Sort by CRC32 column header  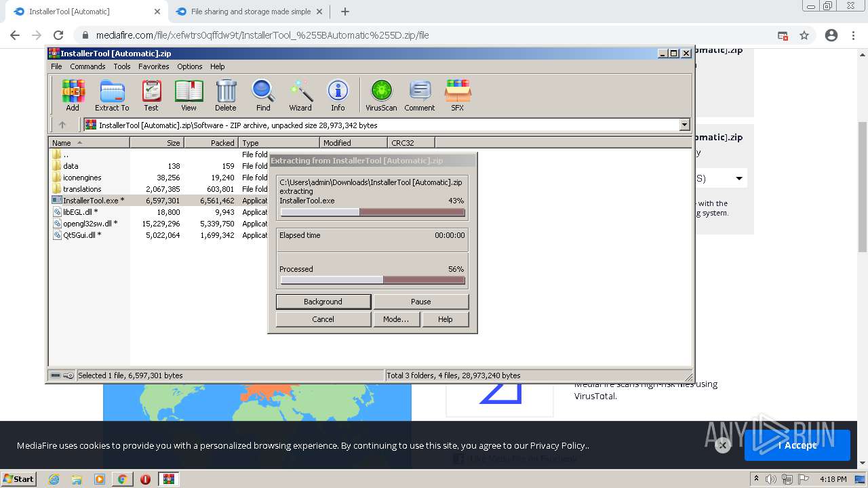411,143
